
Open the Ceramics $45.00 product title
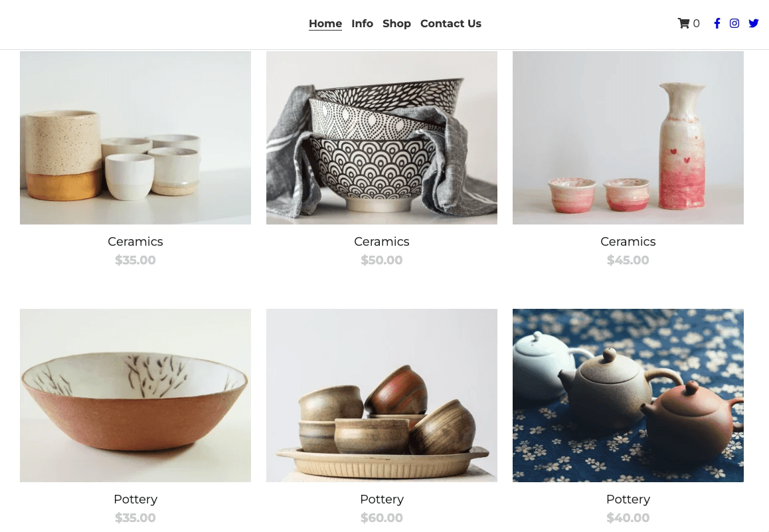click(x=628, y=242)
